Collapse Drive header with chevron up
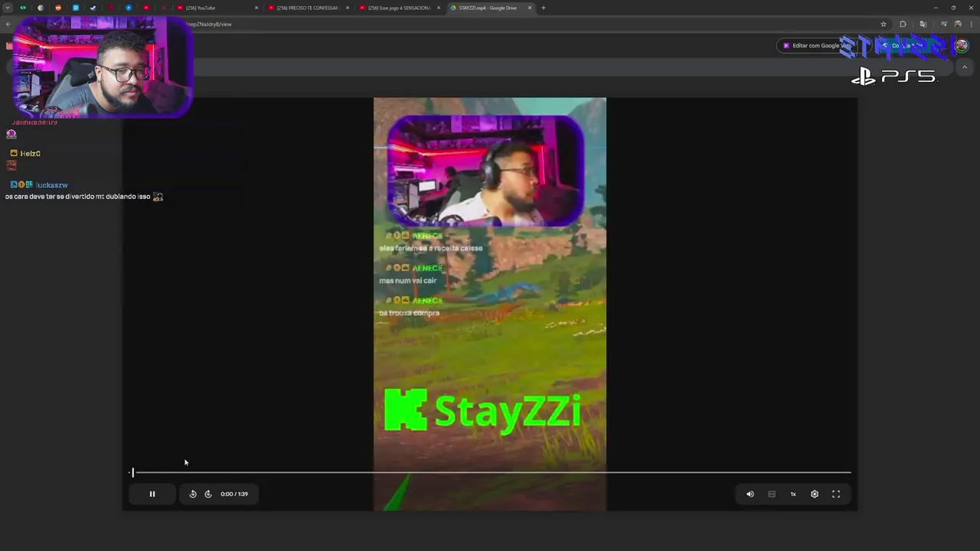Viewport: 980px width, 551px height. tap(965, 67)
